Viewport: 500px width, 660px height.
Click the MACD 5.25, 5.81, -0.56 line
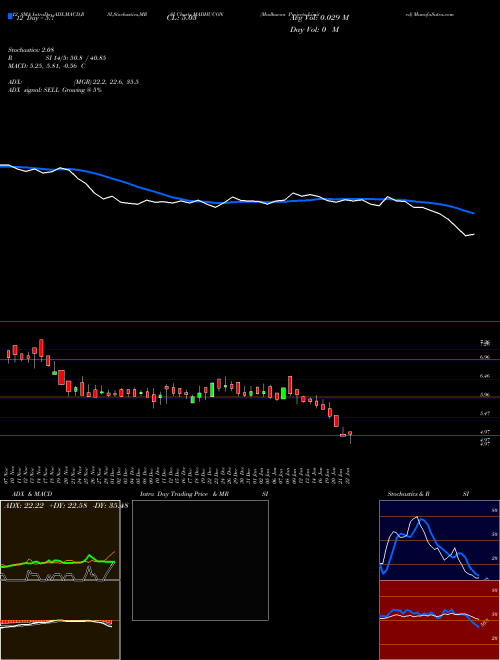[47, 66]
